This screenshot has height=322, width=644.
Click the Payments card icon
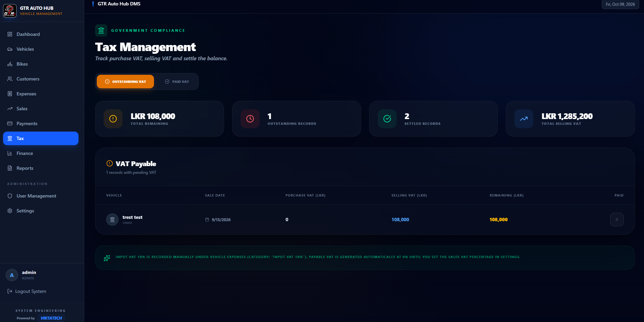[10, 123]
